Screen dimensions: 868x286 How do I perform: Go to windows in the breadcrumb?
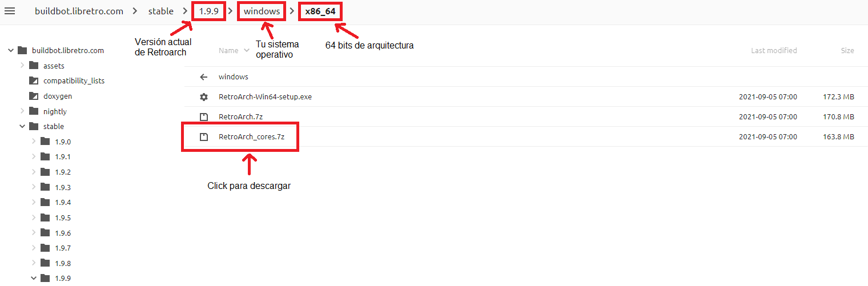click(262, 11)
